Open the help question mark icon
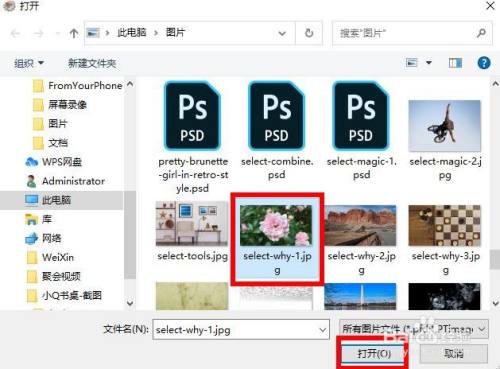500x369 pixels. pyautogui.click(x=484, y=63)
